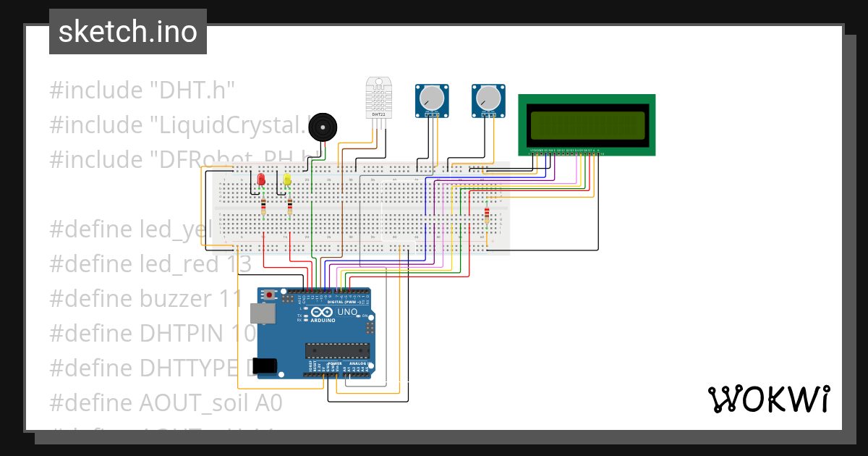
Task: Switch to the sketch.ino tab
Action: (x=127, y=31)
